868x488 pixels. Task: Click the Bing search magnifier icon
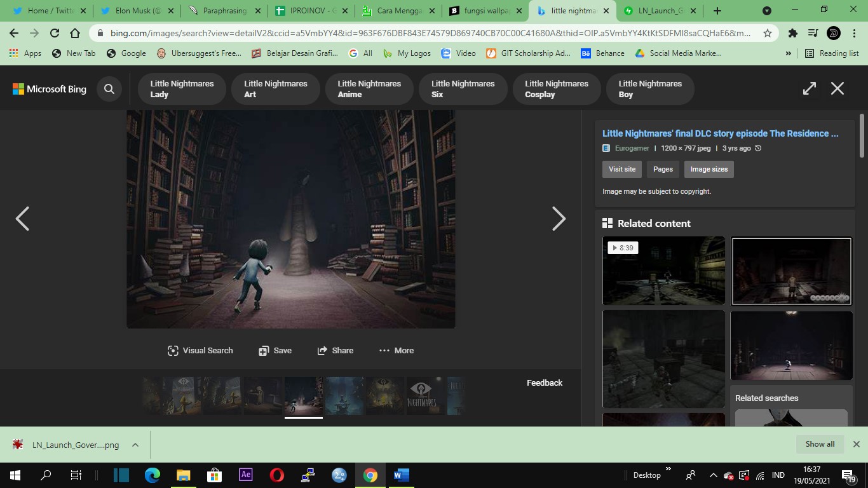(x=109, y=89)
